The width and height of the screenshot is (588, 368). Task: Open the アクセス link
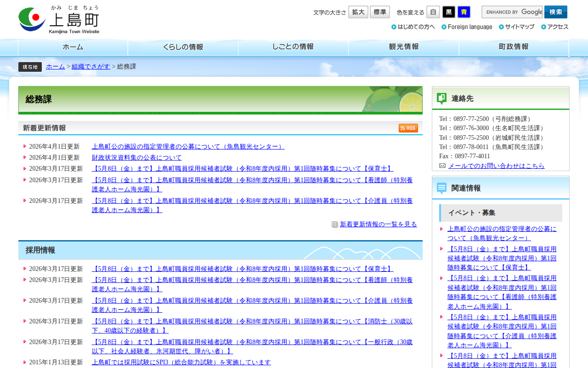[x=555, y=27]
